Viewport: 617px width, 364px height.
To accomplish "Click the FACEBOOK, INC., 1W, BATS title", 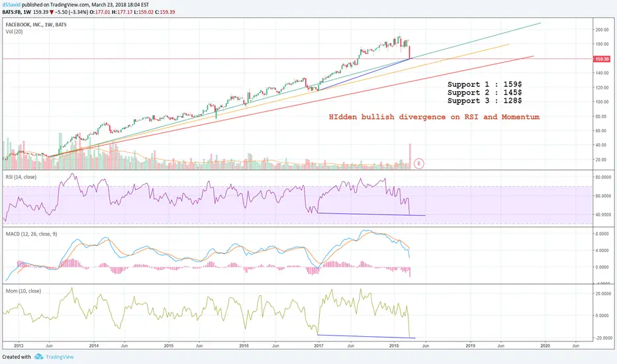I will coord(36,24).
